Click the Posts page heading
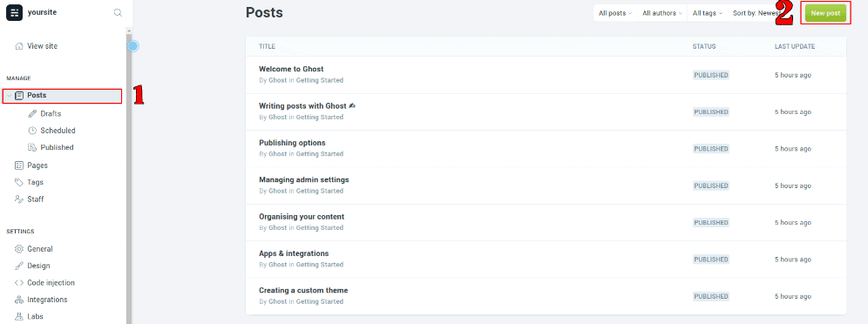Screen dimensions: 868x324 tap(264, 13)
